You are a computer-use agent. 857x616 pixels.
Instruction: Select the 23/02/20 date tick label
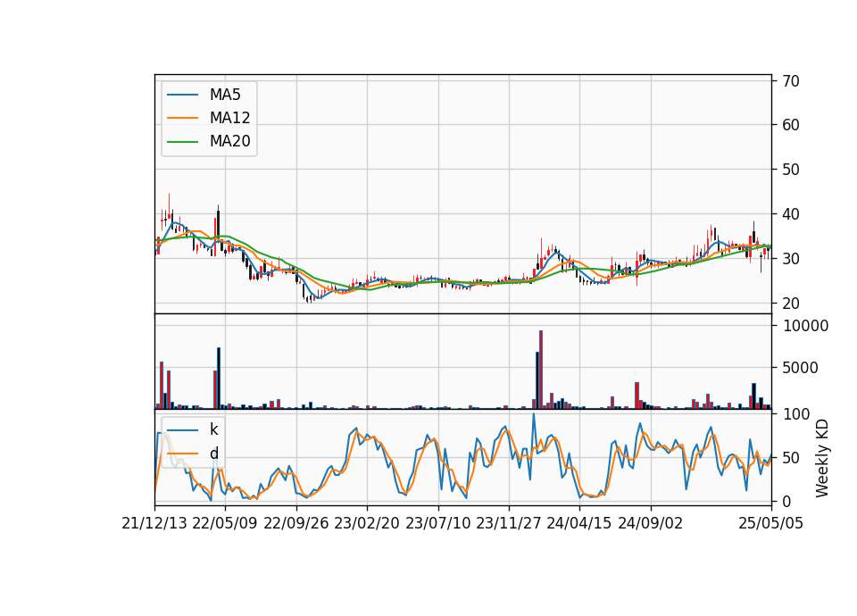tap(367, 523)
